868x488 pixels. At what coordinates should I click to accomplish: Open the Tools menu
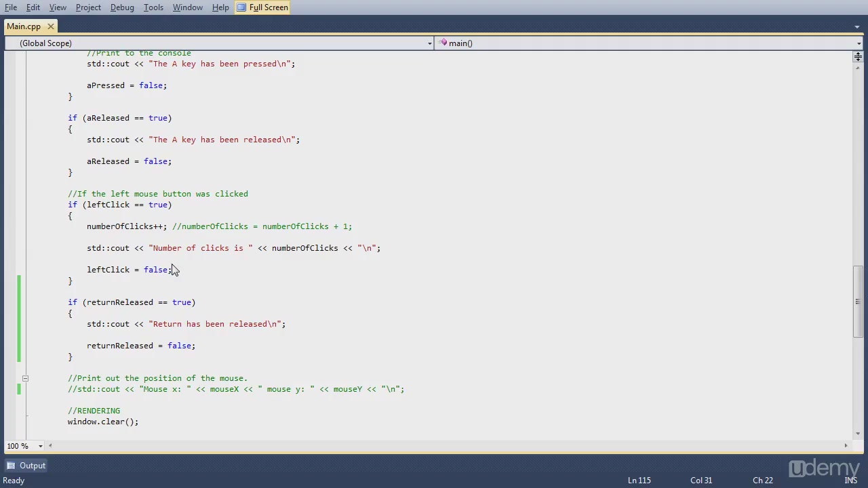153,7
